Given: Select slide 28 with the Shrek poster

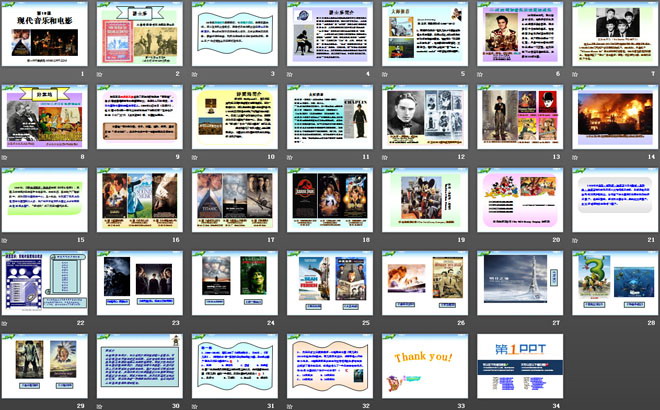Looking at the screenshot, I should point(614,281).
